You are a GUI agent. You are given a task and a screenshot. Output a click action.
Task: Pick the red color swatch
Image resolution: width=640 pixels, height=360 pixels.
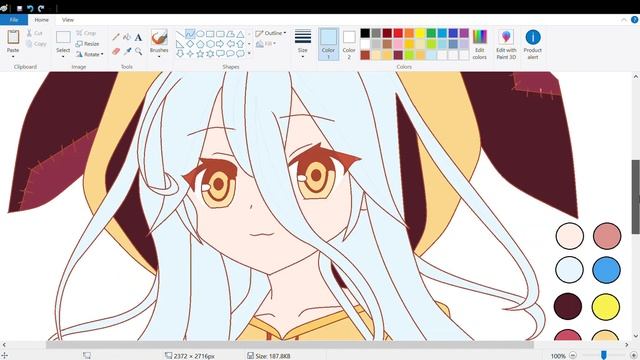(x=398, y=33)
